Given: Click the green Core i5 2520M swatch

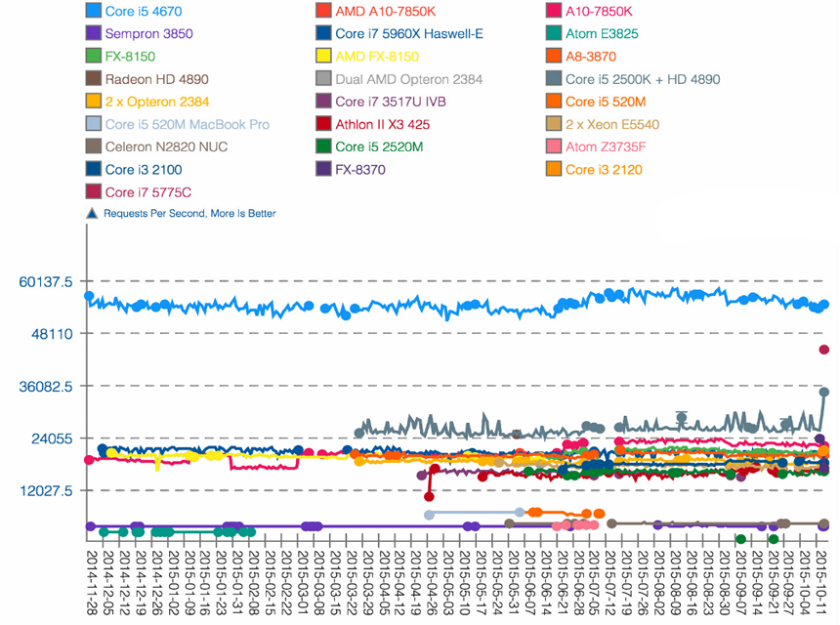Looking at the screenshot, I should pyautogui.click(x=323, y=146).
